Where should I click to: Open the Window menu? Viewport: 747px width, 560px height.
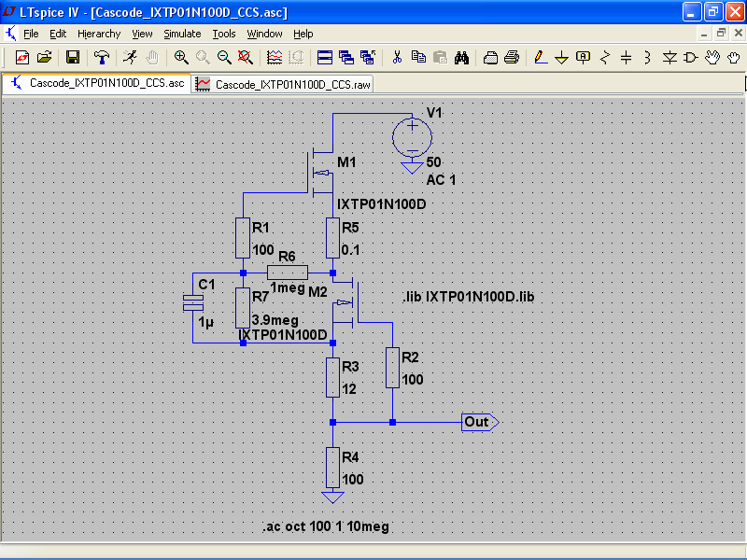pos(264,34)
